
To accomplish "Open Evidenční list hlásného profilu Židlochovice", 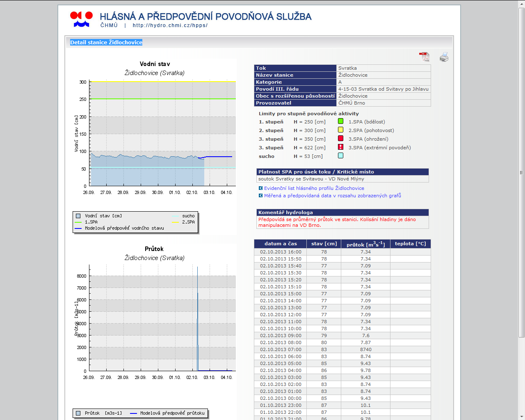I will coord(314,188).
